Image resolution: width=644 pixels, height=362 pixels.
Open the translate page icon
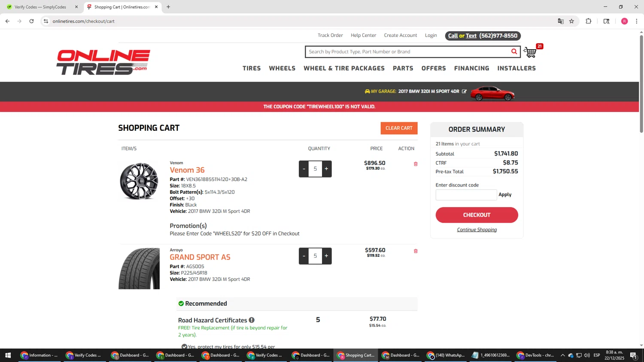coord(561,21)
